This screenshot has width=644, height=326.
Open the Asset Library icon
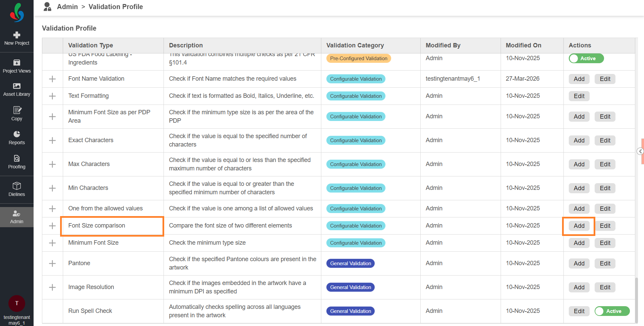coord(17,86)
